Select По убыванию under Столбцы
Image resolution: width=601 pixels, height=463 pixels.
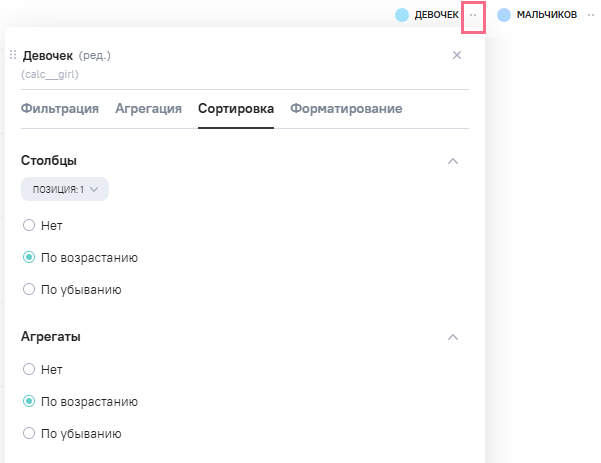29,290
